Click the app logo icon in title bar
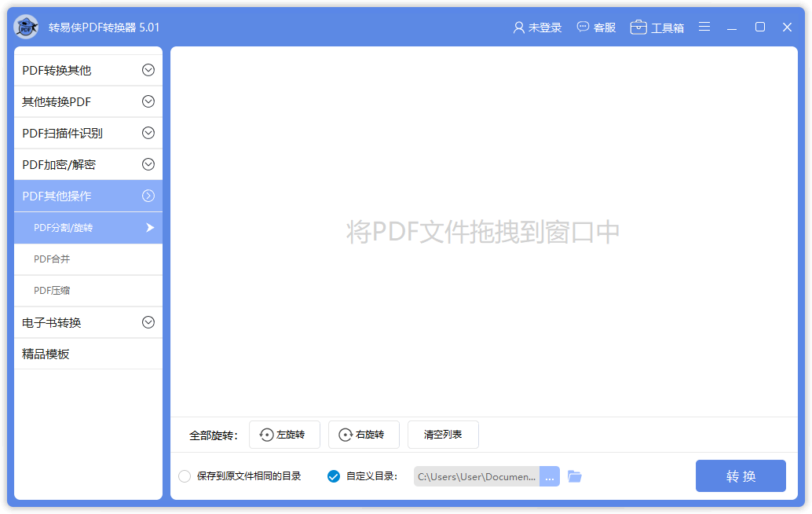812x514 pixels. (26, 27)
